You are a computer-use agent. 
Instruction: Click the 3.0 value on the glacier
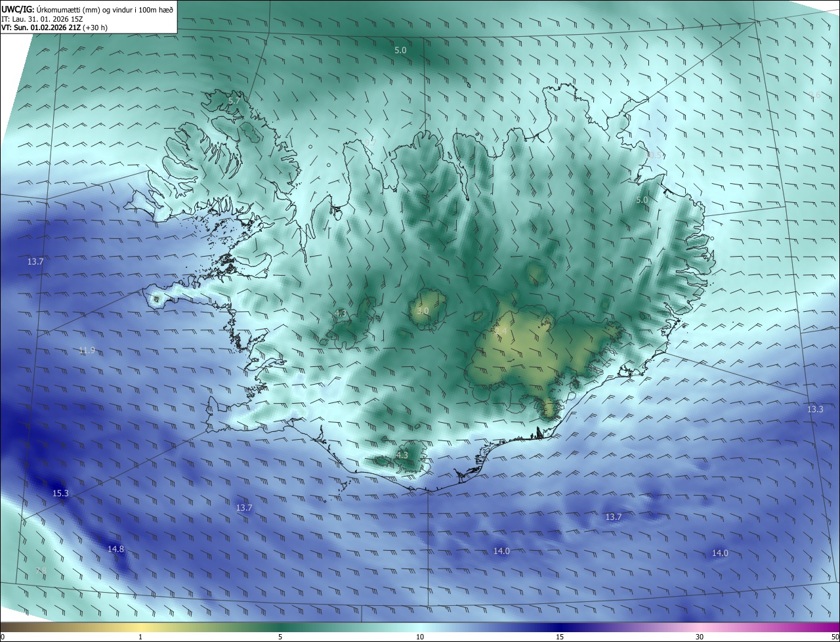[x=423, y=310]
